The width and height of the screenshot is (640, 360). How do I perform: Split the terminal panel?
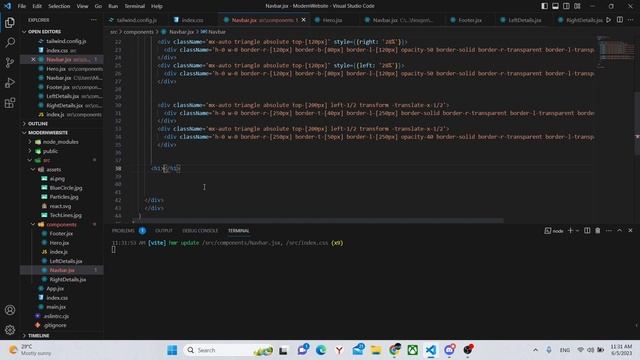tap(587, 231)
